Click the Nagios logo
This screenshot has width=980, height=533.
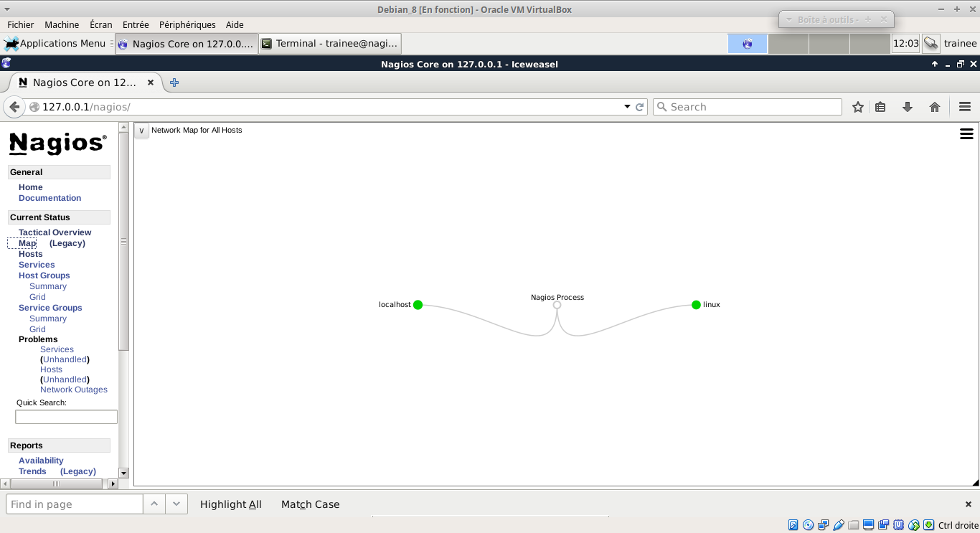pos(57,143)
